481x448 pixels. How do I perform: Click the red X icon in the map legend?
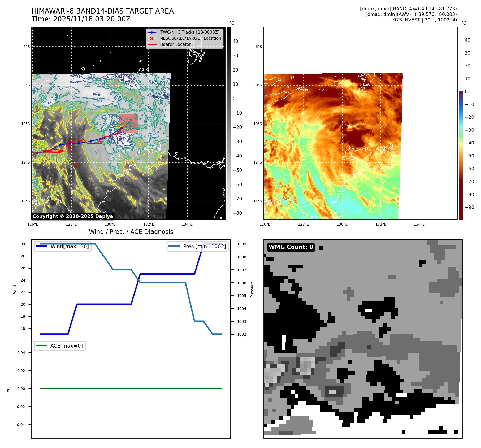pos(152,38)
